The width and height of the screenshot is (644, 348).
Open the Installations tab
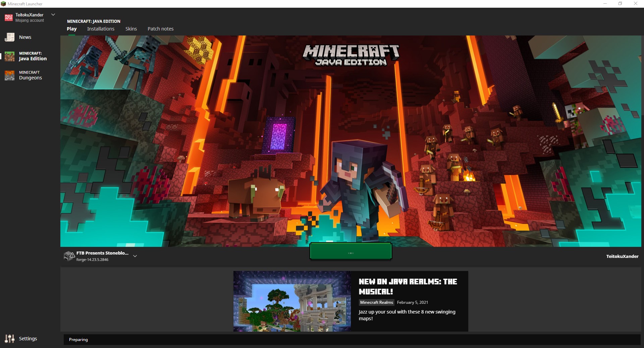pos(101,29)
